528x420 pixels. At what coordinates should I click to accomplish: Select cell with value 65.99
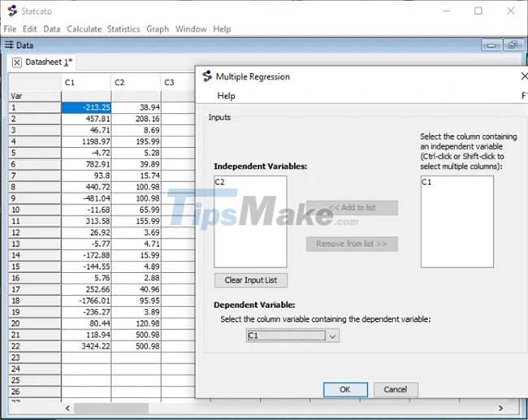coord(136,210)
